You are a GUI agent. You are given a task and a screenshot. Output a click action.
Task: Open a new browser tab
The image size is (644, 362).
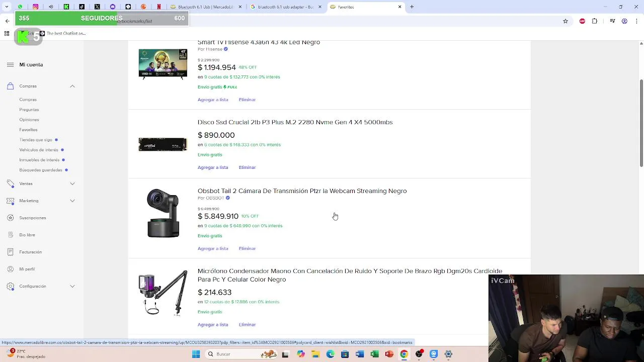[x=412, y=7]
